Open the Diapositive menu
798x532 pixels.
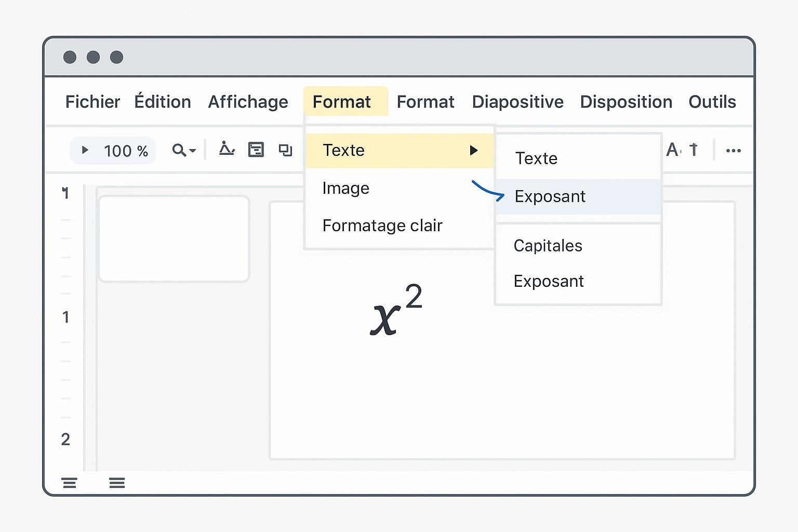517,102
